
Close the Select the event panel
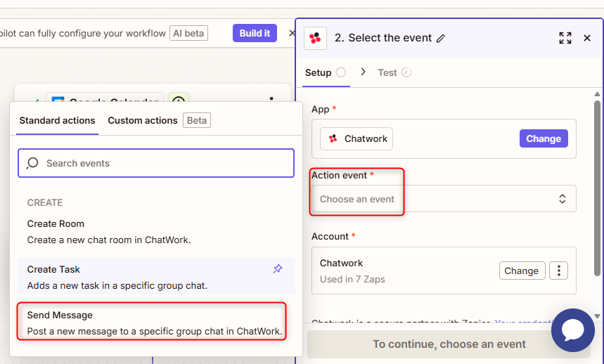587,38
